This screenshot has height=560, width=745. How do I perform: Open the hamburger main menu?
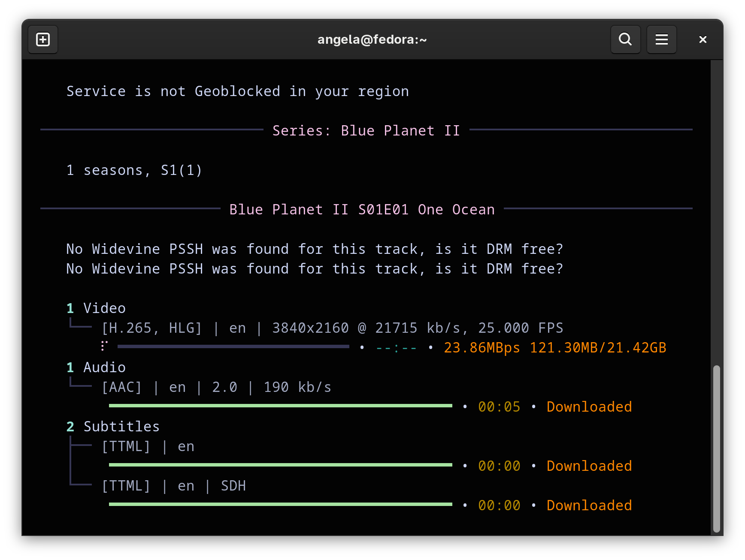point(661,39)
